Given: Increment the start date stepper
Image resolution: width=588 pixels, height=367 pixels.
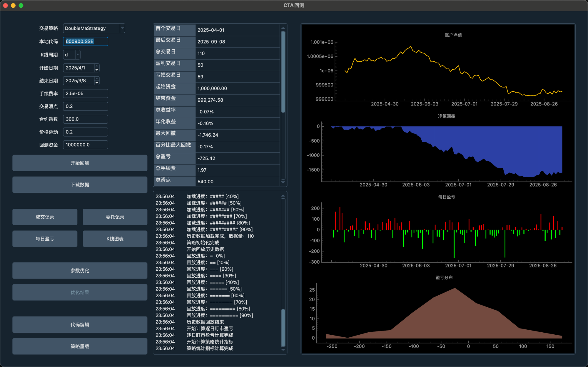Looking at the screenshot, I should [97, 66].
